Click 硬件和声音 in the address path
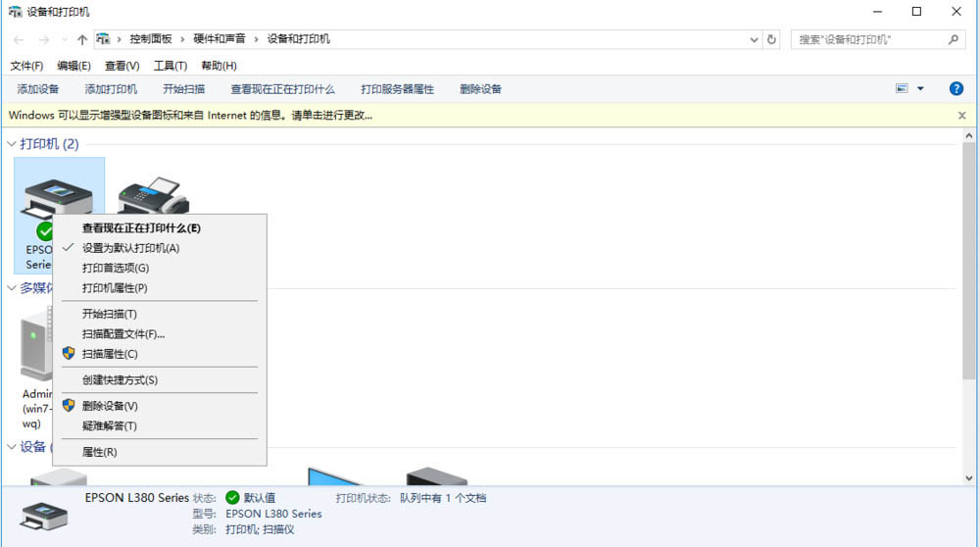 (220, 39)
